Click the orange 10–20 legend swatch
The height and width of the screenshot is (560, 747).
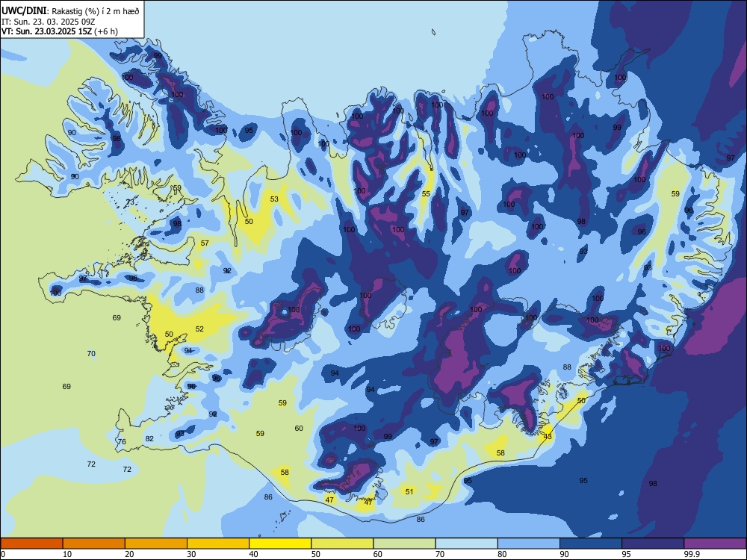coord(94,544)
